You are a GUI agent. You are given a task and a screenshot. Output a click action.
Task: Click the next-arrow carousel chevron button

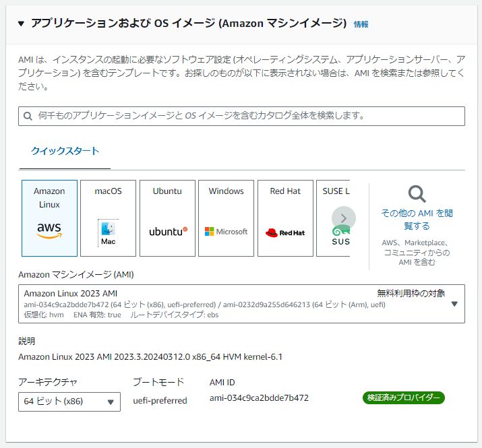(x=344, y=218)
